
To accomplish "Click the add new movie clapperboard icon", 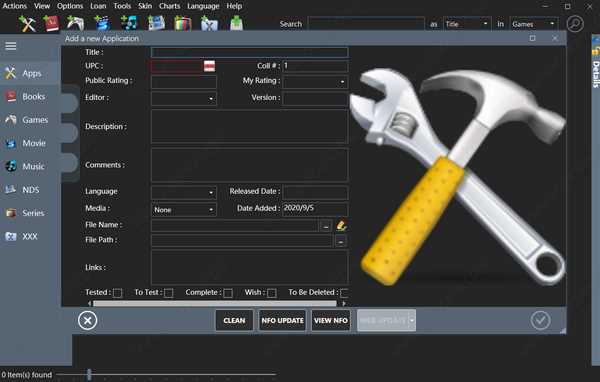I will tap(102, 23).
